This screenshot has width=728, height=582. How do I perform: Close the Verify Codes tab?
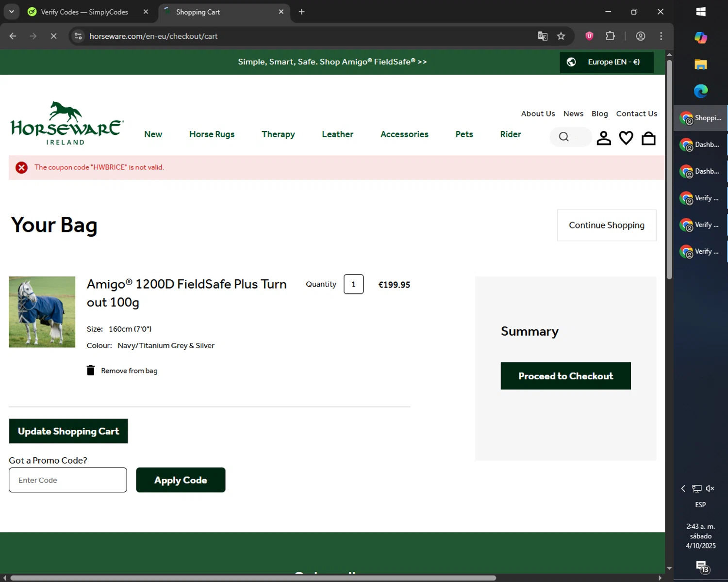(146, 12)
